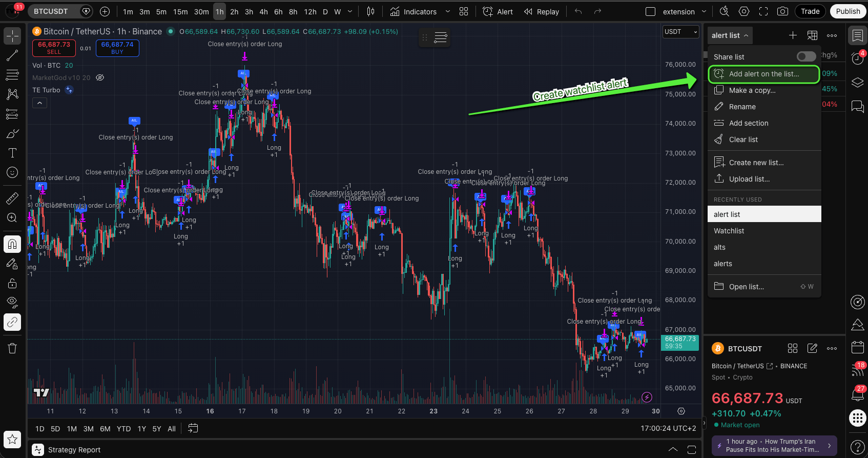868x458 pixels.
Task: Select the D daily timeframe
Action: tap(325, 11)
